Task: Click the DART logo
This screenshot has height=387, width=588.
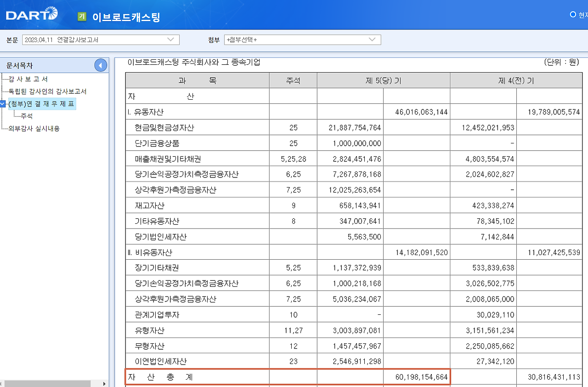Action: pos(32,14)
